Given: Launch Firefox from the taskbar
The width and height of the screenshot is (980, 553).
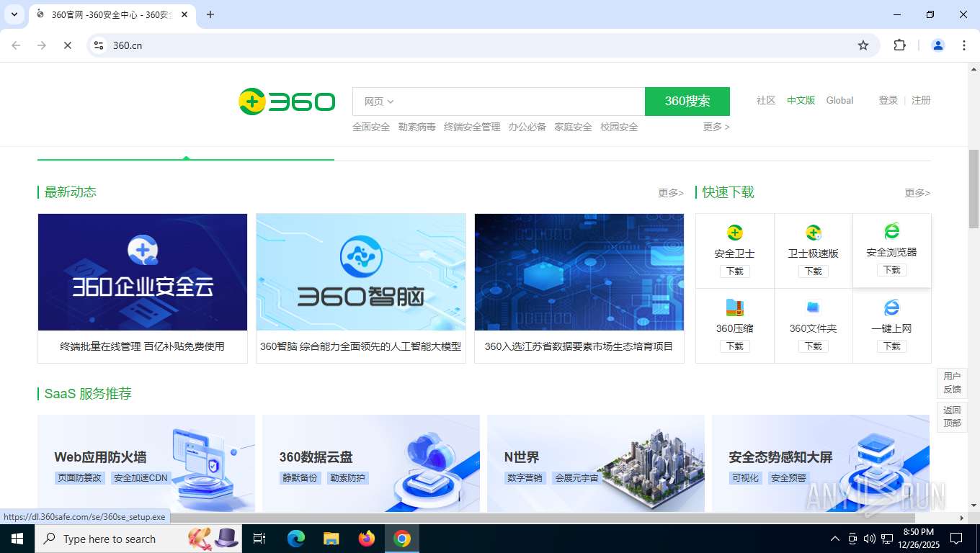Looking at the screenshot, I should (367, 539).
